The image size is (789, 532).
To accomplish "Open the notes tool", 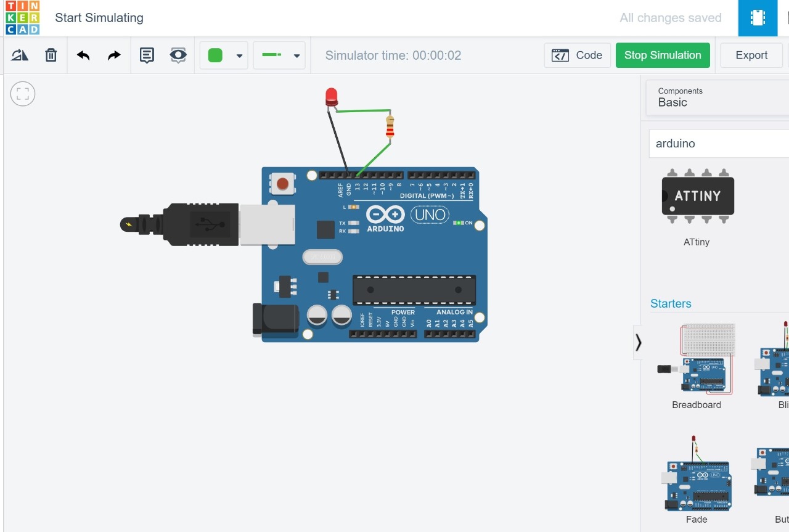I will pos(147,55).
